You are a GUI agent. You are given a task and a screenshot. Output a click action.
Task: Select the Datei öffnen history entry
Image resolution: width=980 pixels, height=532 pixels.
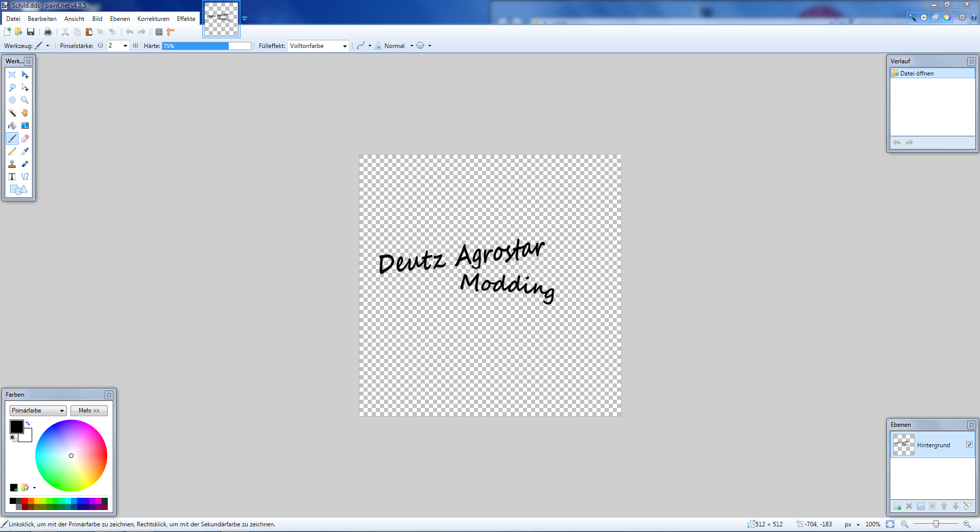(933, 74)
